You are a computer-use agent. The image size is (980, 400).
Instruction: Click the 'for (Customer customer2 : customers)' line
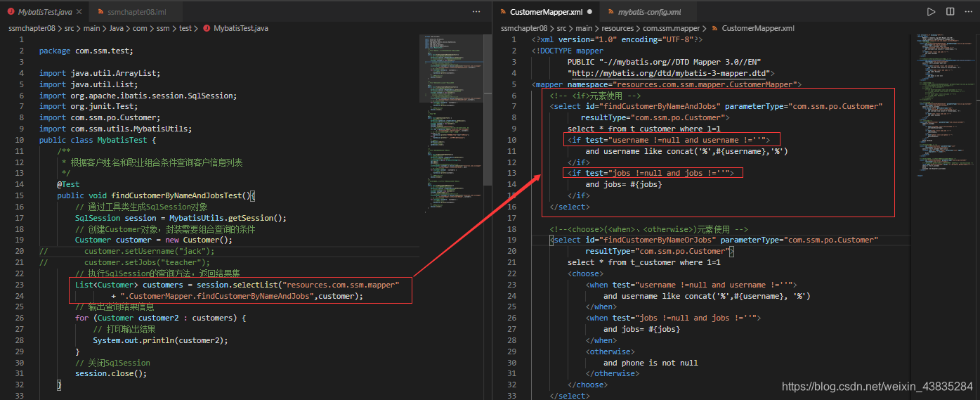(161, 318)
